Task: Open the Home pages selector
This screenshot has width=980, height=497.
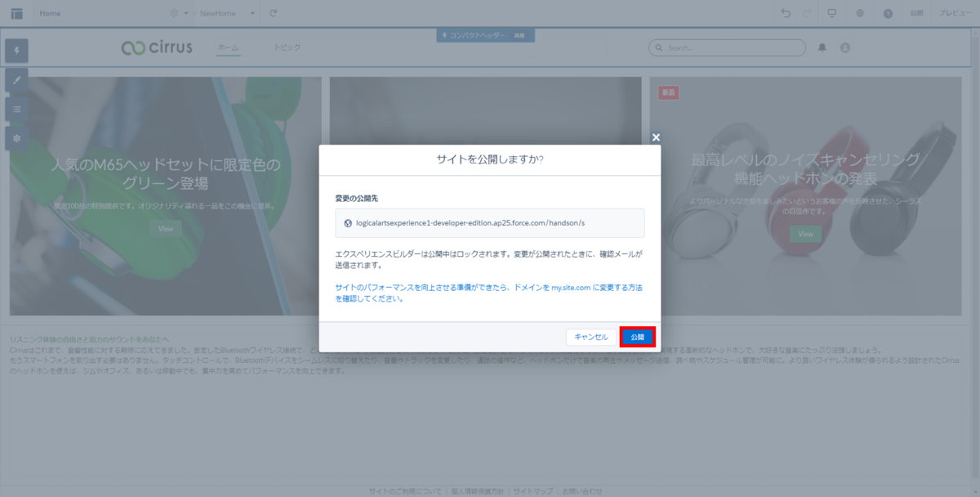Action: pyautogui.click(x=50, y=13)
